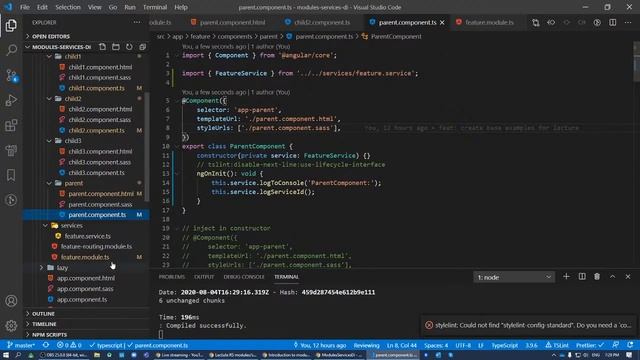The image size is (640, 360).
Task: Open the Accounts menu icon
Action: [11, 301]
